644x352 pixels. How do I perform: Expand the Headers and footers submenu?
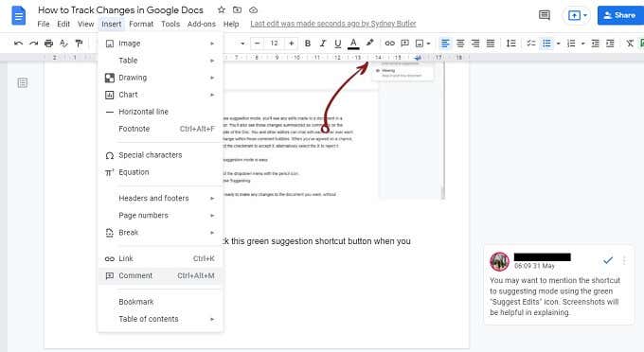[161, 198]
